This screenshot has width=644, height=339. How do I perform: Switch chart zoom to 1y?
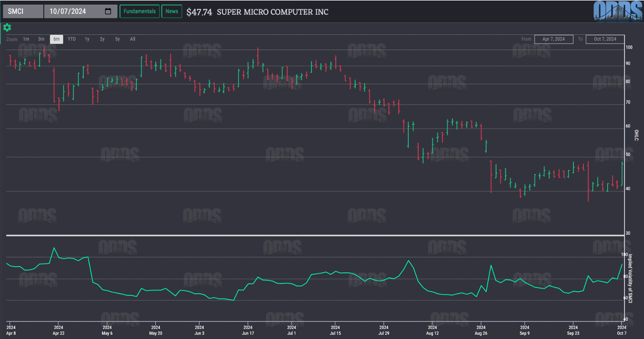(87, 39)
